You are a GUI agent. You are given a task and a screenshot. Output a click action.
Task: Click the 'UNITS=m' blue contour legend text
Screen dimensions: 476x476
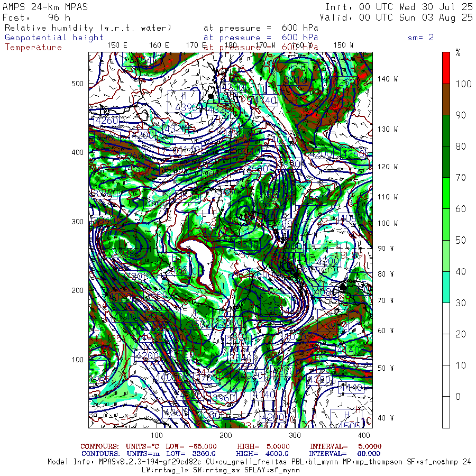click(143, 454)
